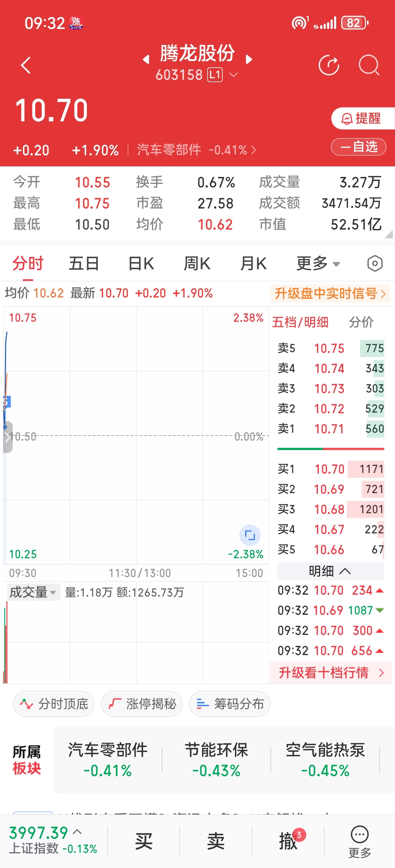Viewport: 395px width, 868px height.
Task: Select 买4 price 10.67 row
Action: 331,529
